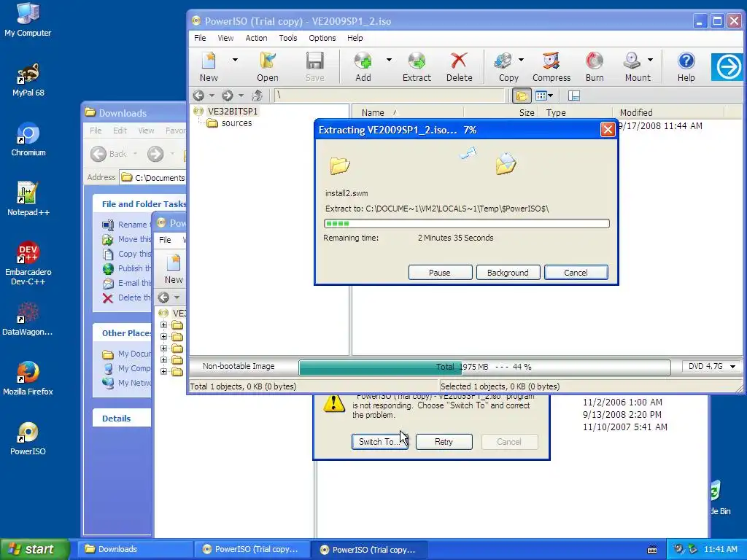This screenshot has width=747, height=560.
Task: Open the Copy button dropdown arrow
Action: [x=521, y=60]
